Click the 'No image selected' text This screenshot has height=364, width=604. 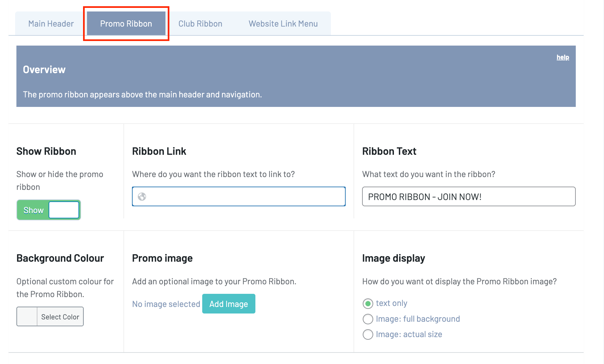point(166,304)
